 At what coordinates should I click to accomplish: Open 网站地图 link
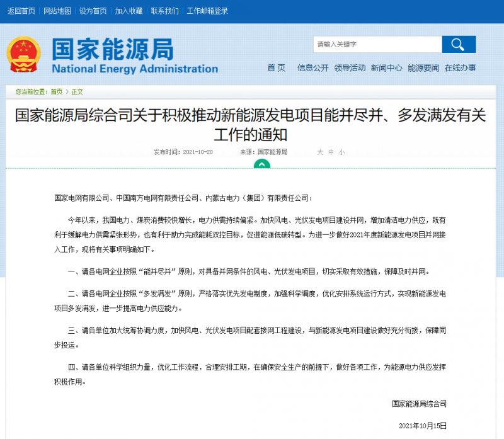point(57,11)
